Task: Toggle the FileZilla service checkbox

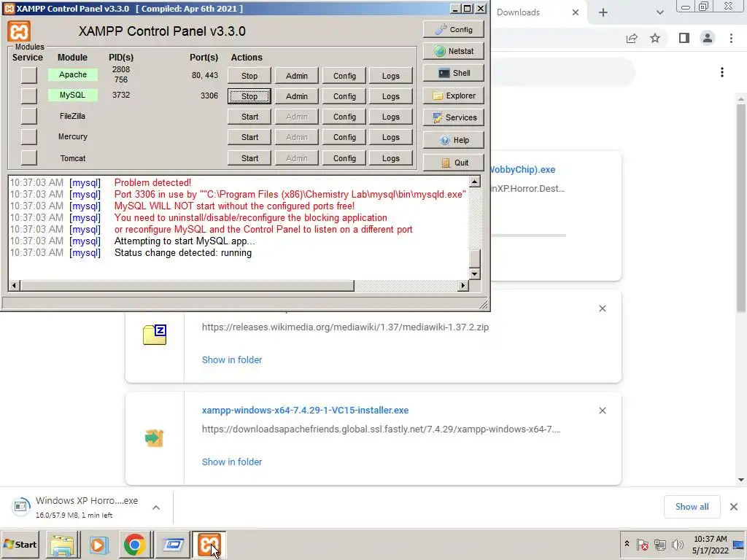Action: pyautogui.click(x=28, y=116)
